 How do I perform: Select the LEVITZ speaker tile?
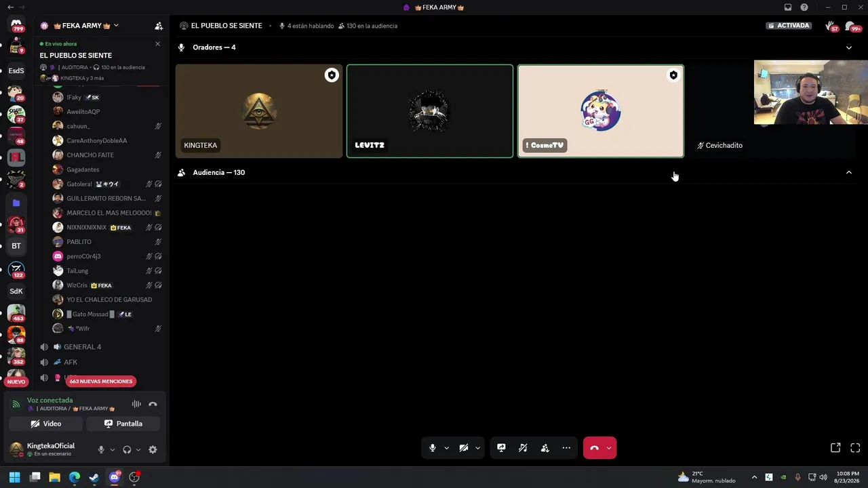[x=430, y=111]
